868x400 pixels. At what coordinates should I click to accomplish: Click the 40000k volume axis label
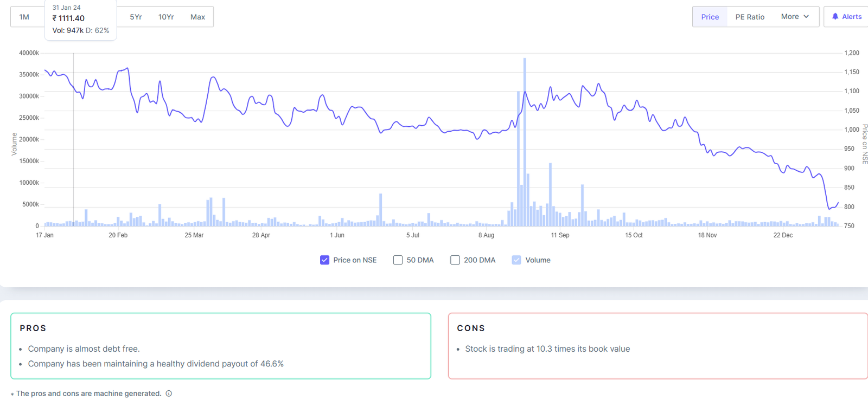pos(29,53)
